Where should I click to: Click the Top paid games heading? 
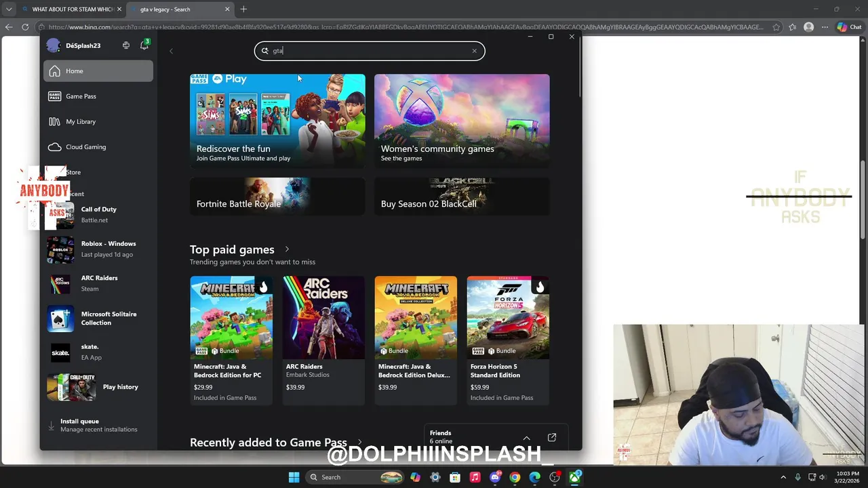click(232, 249)
